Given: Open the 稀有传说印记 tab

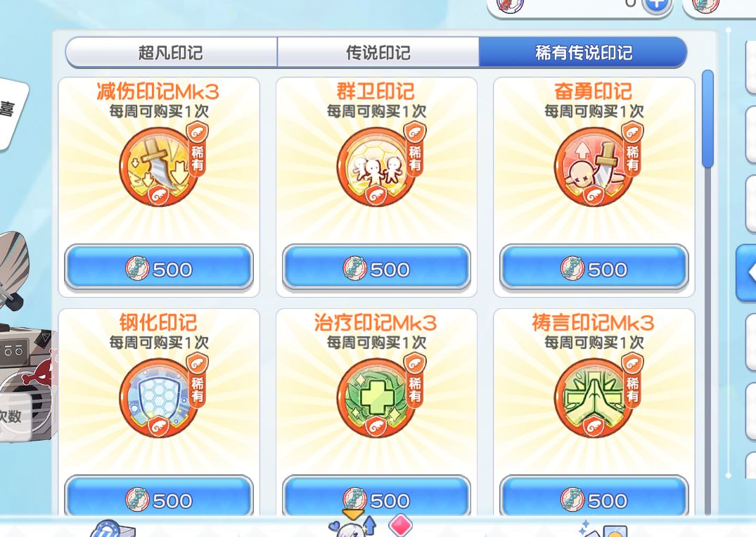Looking at the screenshot, I should [x=583, y=52].
